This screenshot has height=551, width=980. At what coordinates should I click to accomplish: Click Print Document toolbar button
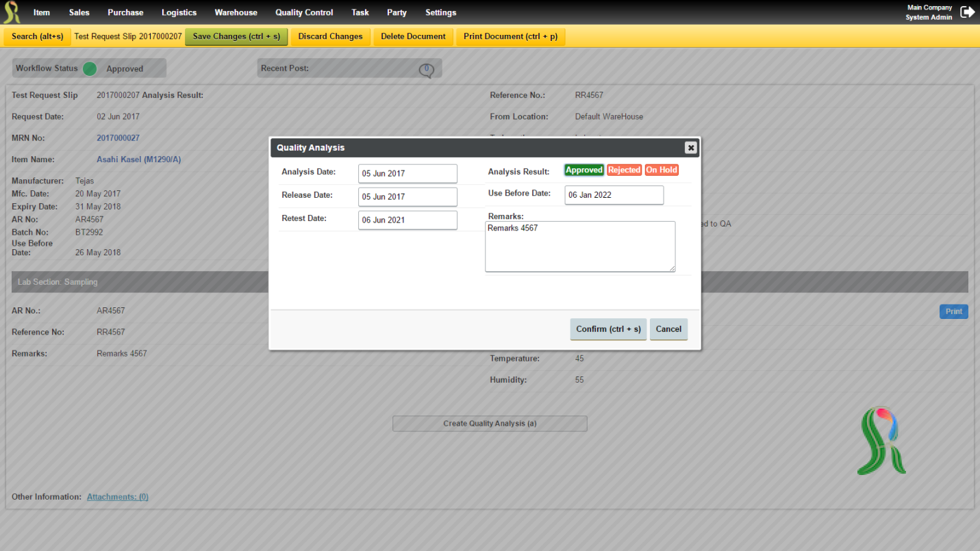510,37
